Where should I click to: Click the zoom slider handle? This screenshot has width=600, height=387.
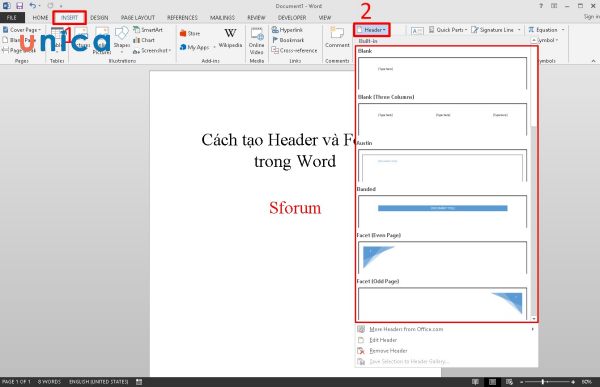543,382
